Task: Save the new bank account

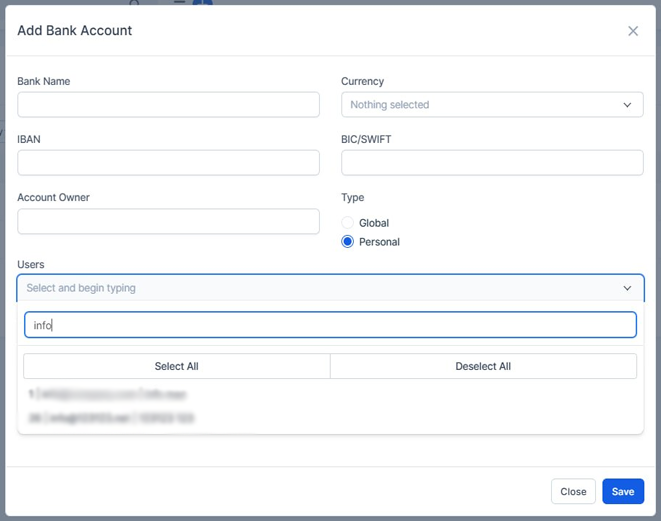Action: (x=622, y=491)
